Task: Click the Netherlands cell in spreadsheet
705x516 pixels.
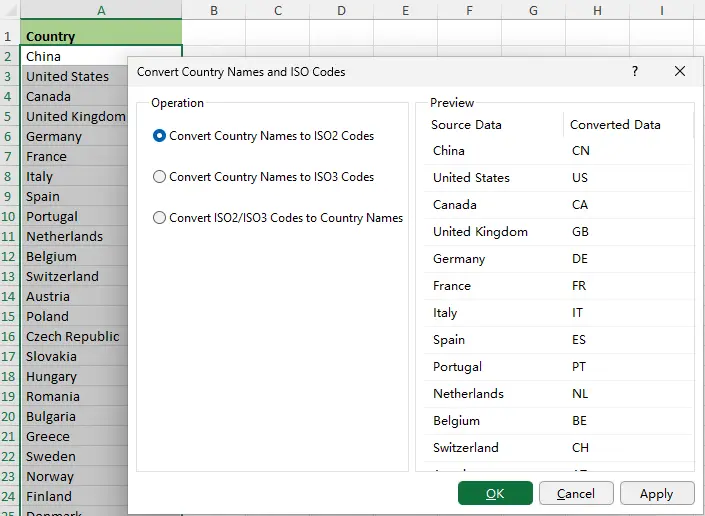Action: click(x=74, y=236)
